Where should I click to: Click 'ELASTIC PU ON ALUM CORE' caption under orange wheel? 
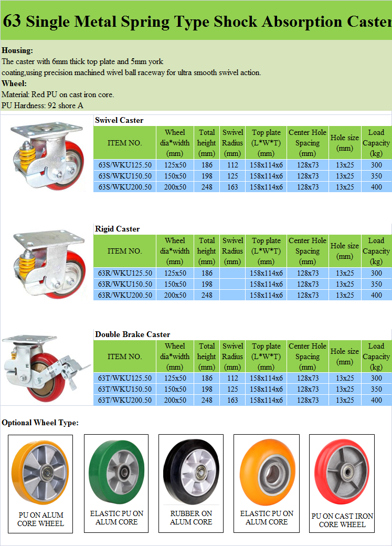coord(267,518)
